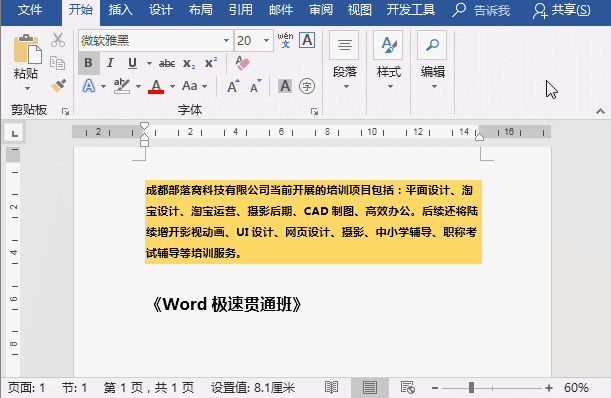Switch to the Insert (插入) tab
This screenshot has height=398, width=611.
[120, 10]
